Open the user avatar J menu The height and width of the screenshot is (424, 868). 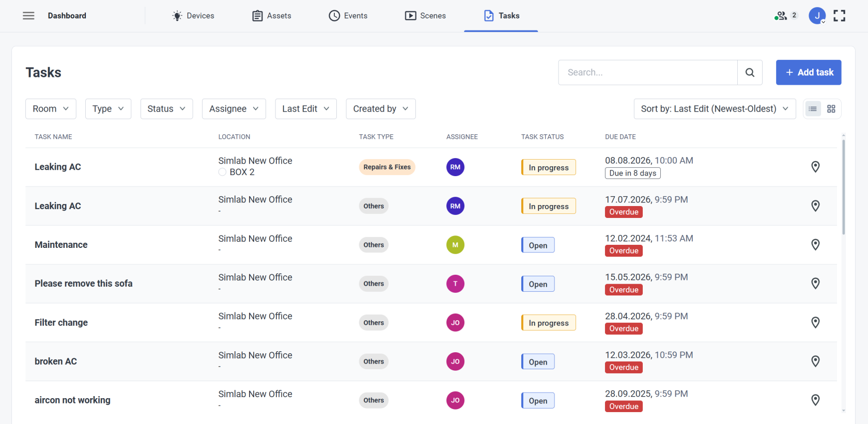point(817,15)
